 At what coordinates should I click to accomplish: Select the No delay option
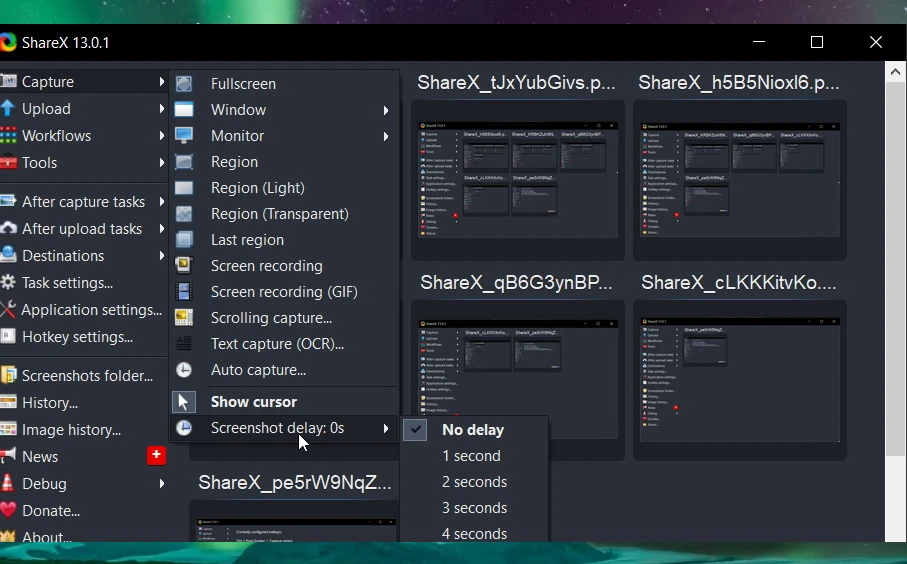[x=472, y=430]
